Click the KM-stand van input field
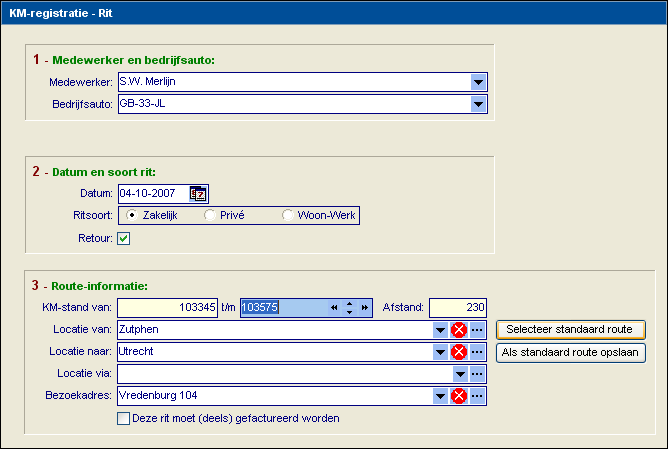668x449 pixels. (168, 308)
